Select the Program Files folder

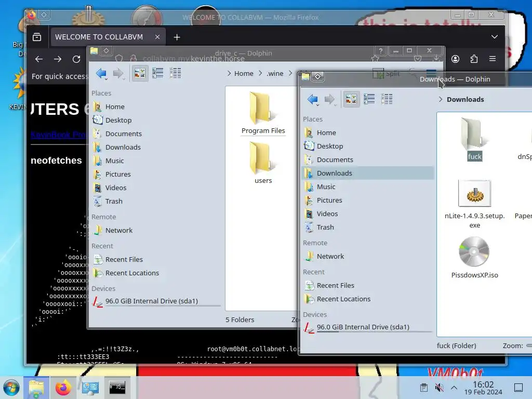[263, 113]
